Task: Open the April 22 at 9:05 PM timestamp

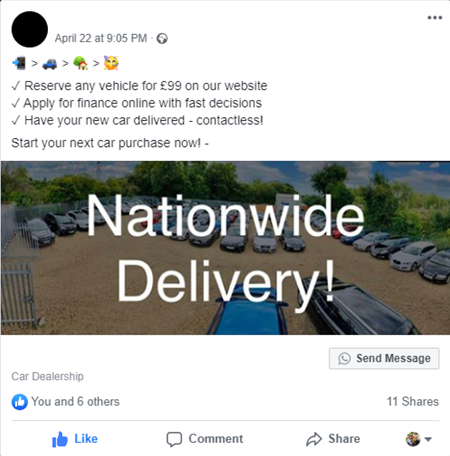Action: (x=101, y=38)
